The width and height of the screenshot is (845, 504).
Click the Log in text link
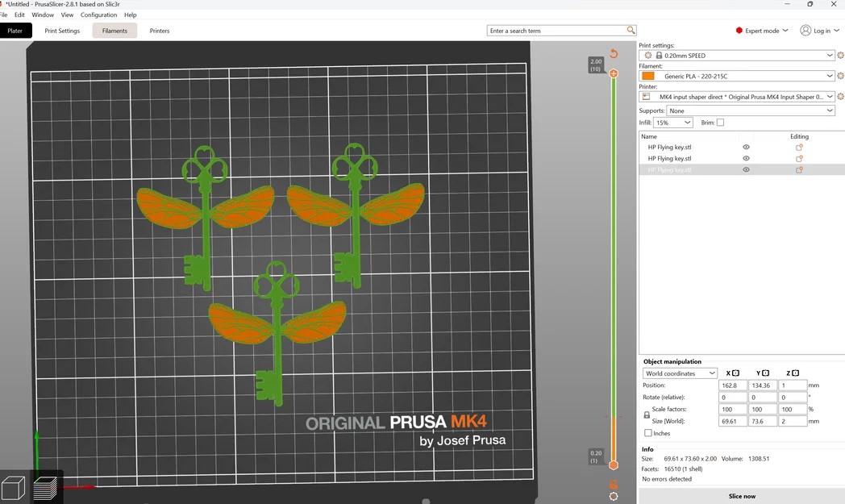822,31
